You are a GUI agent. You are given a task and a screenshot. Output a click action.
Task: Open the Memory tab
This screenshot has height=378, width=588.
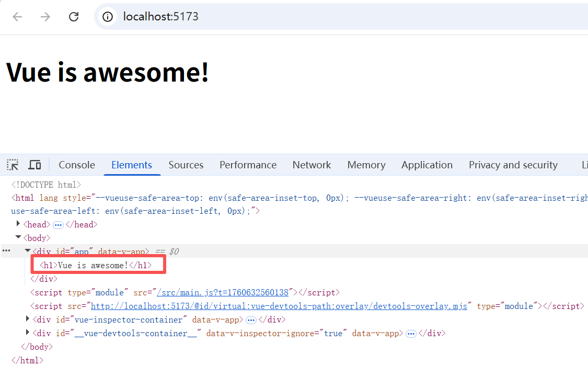click(366, 165)
